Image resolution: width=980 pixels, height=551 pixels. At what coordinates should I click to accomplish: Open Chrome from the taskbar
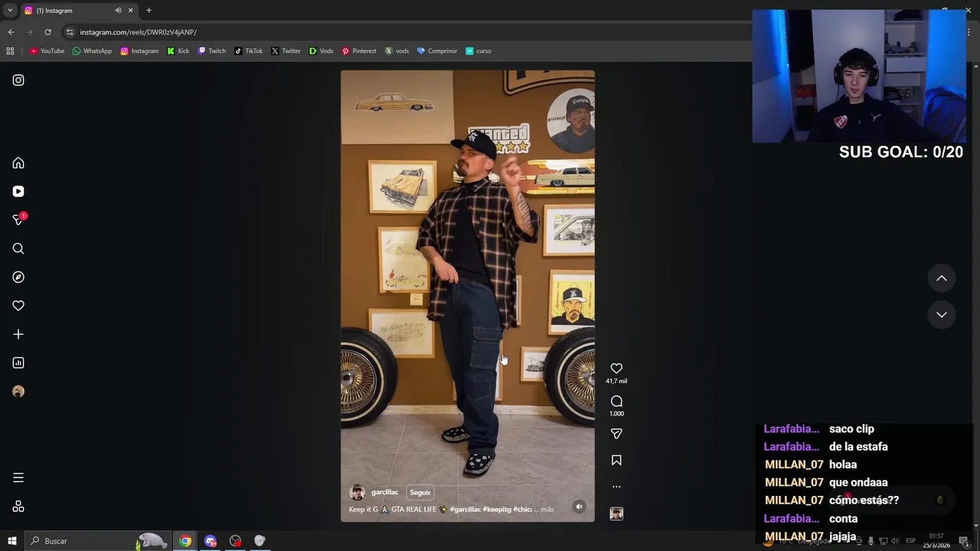point(185,541)
